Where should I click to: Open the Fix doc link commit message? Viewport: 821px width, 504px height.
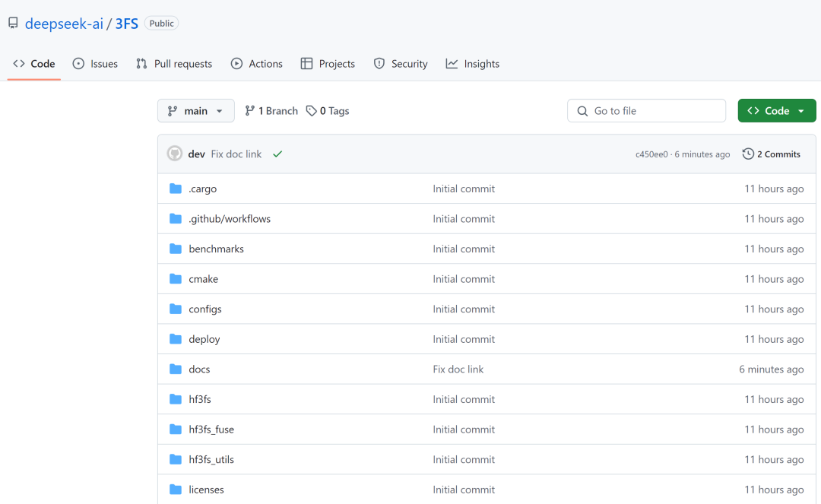point(236,154)
